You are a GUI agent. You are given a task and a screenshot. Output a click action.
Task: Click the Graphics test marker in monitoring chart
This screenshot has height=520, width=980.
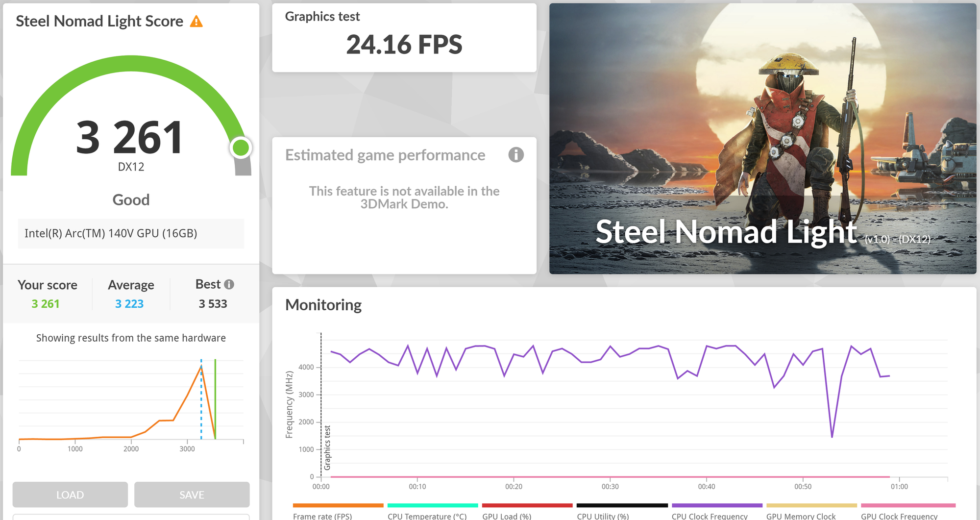pos(327,448)
